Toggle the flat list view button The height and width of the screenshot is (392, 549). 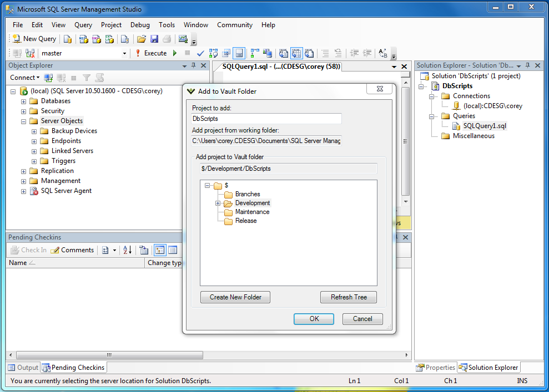(x=173, y=250)
